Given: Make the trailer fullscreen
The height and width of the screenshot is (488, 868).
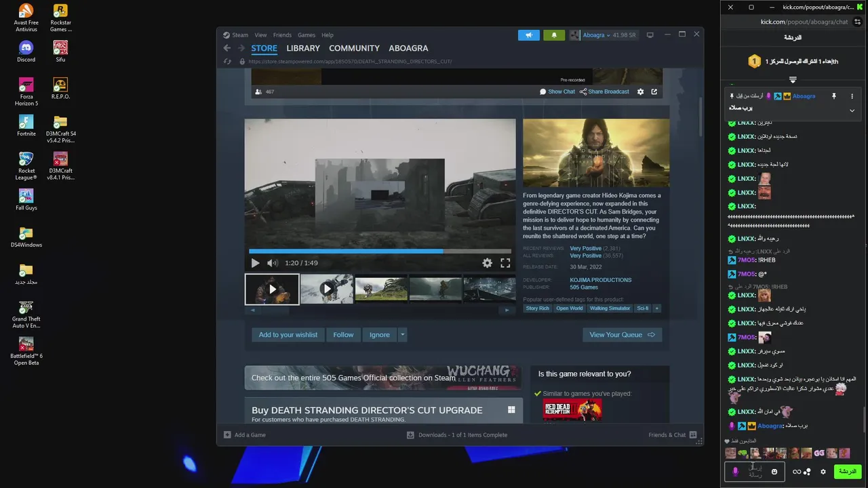Looking at the screenshot, I should pyautogui.click(x=505, y=263).
